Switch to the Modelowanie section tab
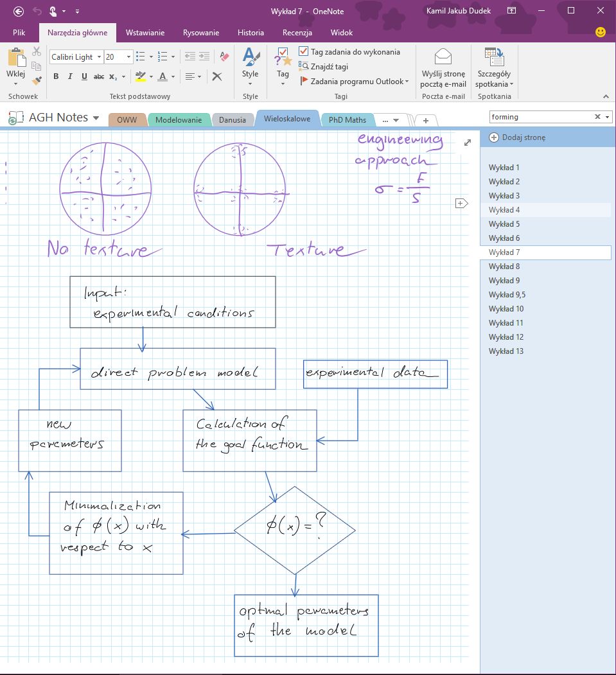 [179, 120]
